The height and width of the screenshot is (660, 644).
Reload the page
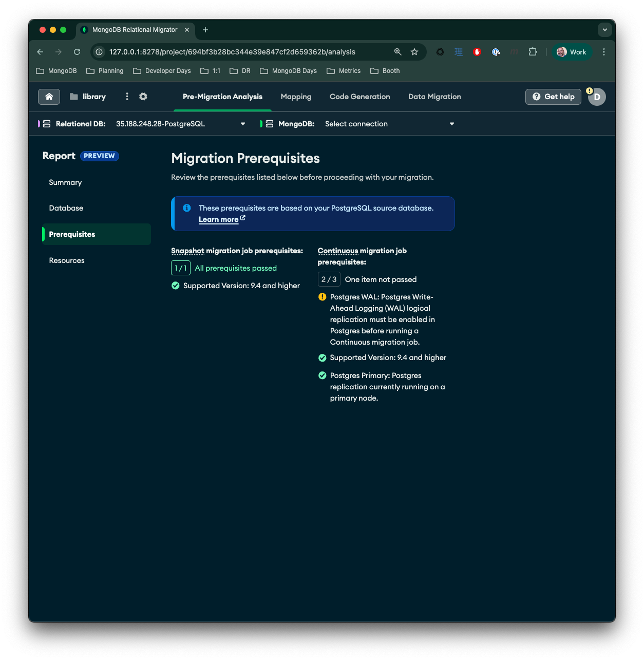(x=77, y=52)
